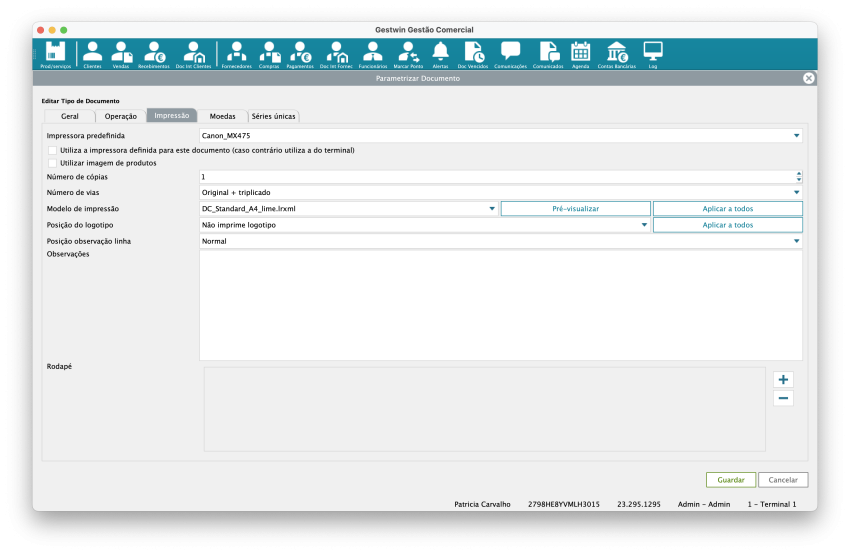Click the Guardar button
The image size is (850, 554).
[730, 480]
